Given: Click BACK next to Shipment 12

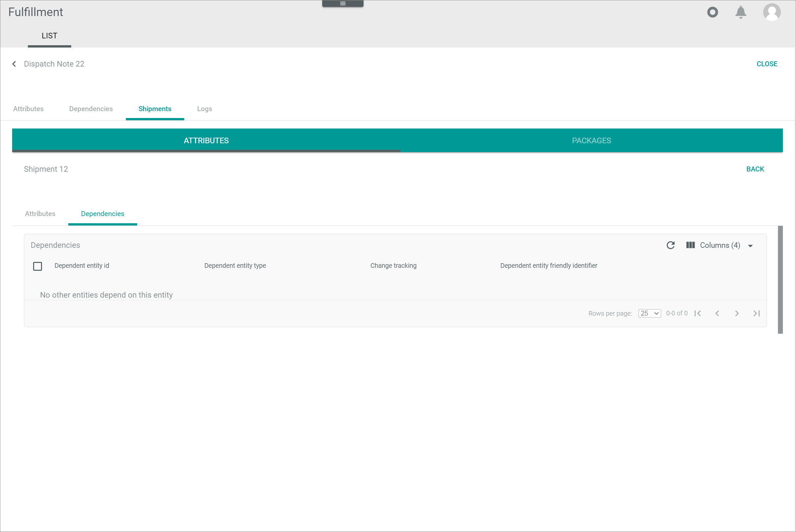Looking at the screenshot, I should coord(755,168).
